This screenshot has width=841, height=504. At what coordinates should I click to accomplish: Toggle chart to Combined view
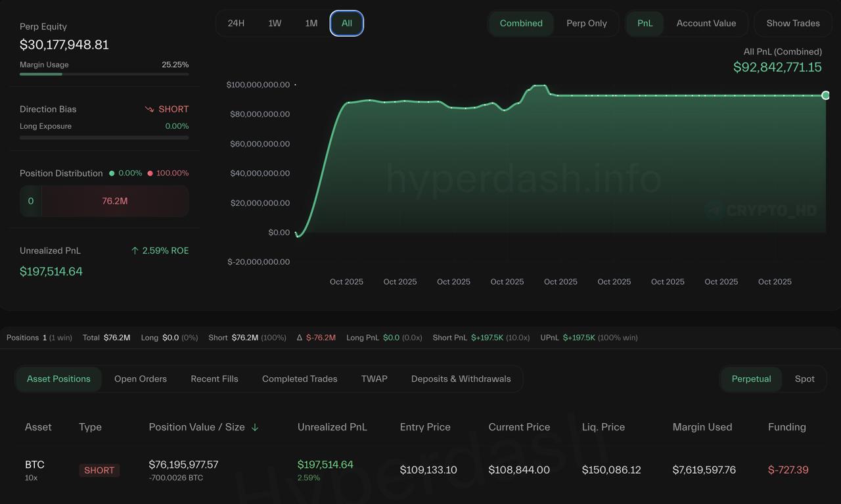click(521, 23)
